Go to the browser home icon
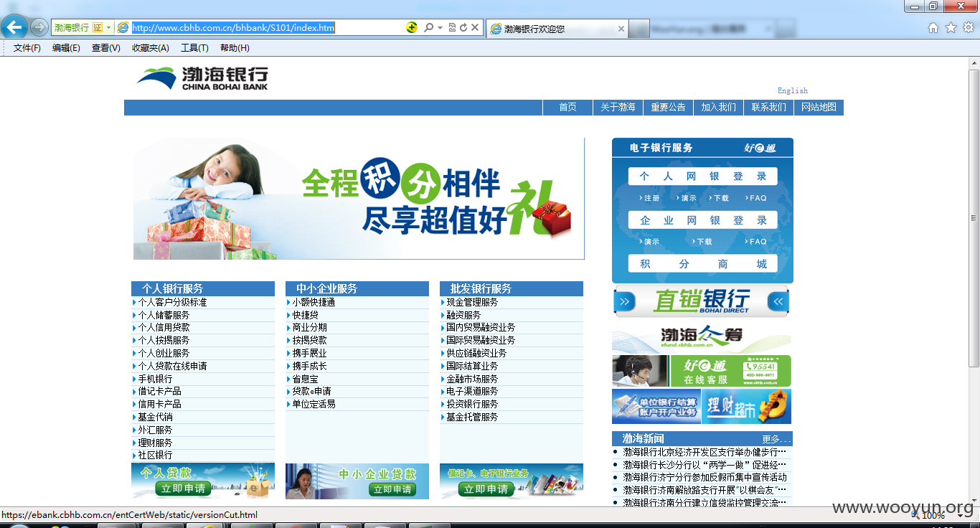Image resolution: width=980 pixels, height=528 pixels. coord(933,27)
